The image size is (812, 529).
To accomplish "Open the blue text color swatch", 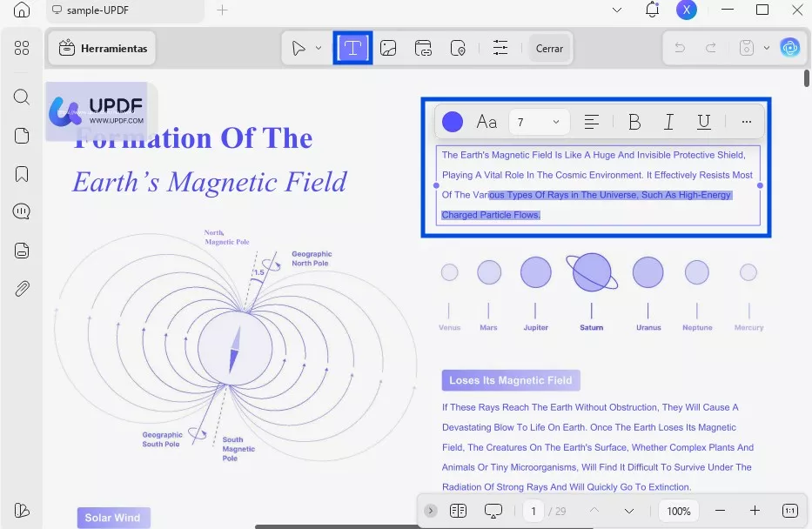I will (x=453, y=122).
